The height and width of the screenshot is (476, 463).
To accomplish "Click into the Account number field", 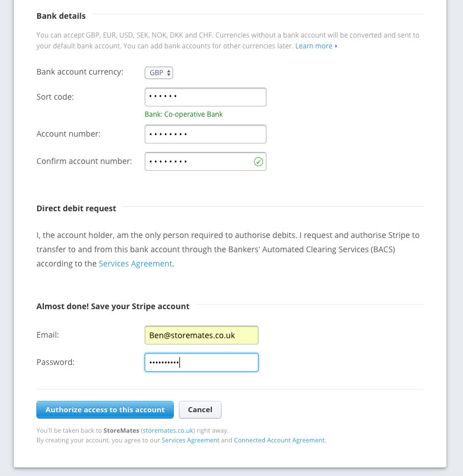I will point(205,134).
